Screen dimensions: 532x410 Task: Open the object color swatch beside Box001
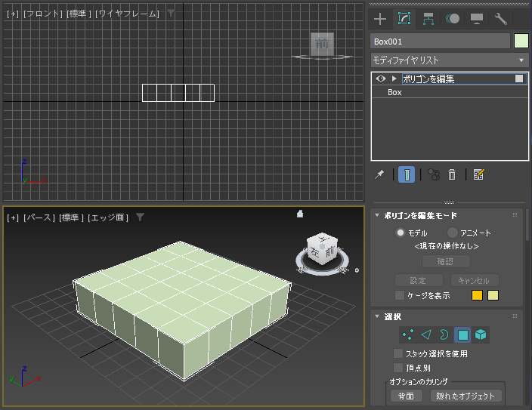(x=521, y=42)
